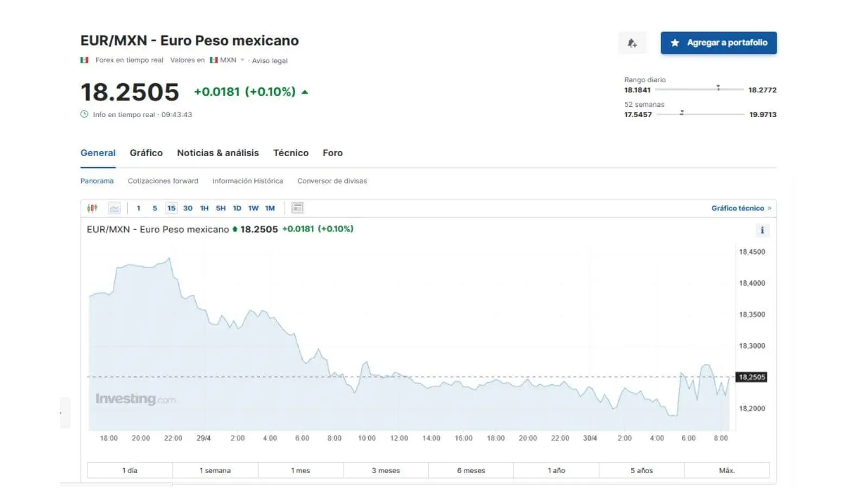Switch to the Técnico tab
The height and width of the screenshot is (504, 851).
pyautogui.click(x=291, y=153)
